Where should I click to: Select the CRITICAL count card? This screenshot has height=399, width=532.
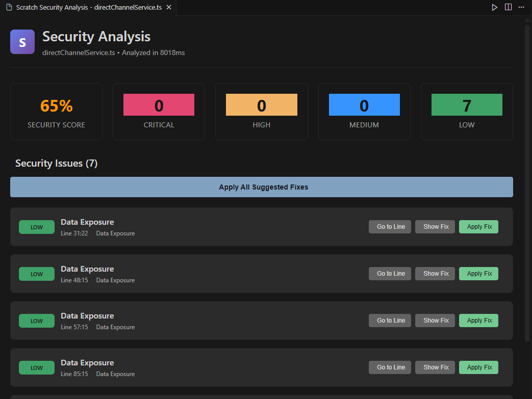tap(159, 111)
